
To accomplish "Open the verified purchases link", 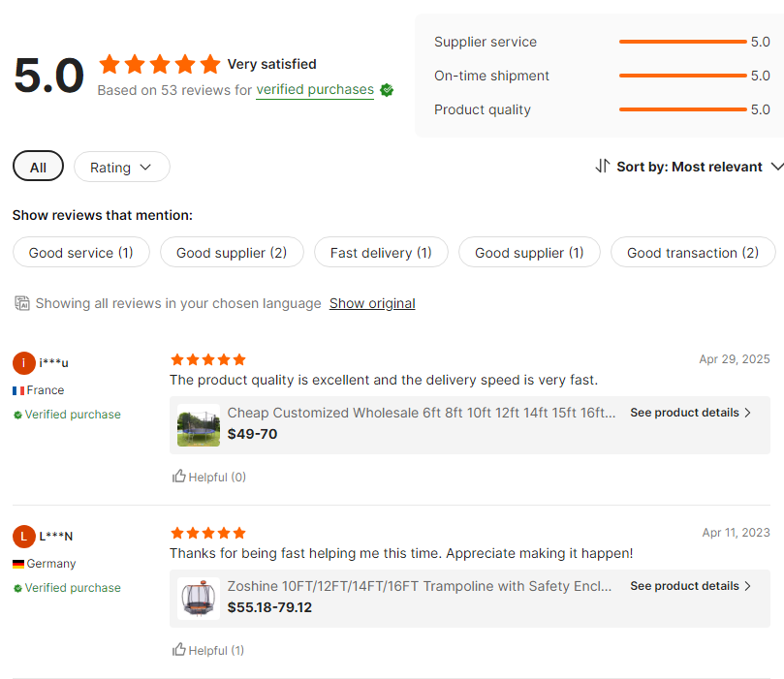I will point(314,89).
